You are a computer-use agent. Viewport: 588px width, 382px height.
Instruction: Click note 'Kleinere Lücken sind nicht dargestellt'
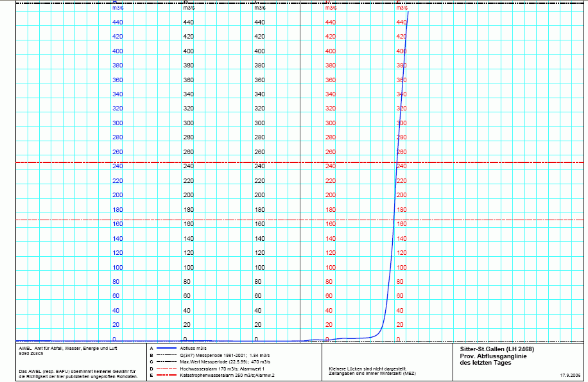(367, 369)
